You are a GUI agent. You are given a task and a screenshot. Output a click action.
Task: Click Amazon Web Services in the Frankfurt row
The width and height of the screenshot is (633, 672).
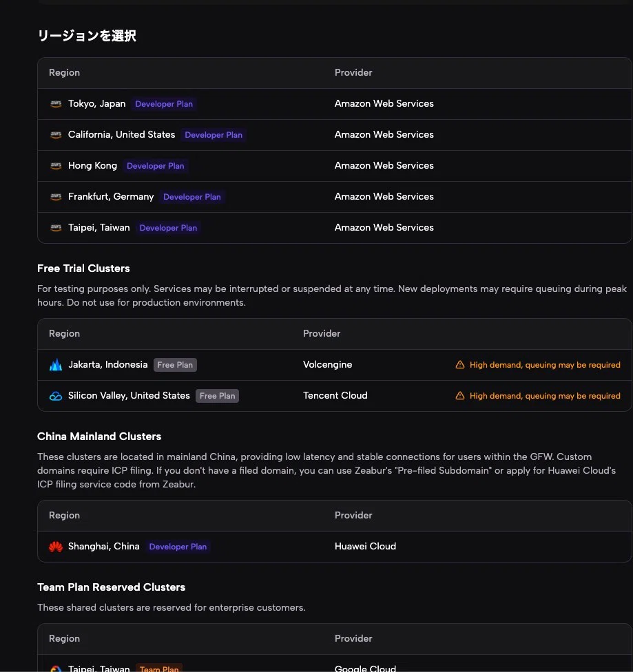[x=384, y=196]
